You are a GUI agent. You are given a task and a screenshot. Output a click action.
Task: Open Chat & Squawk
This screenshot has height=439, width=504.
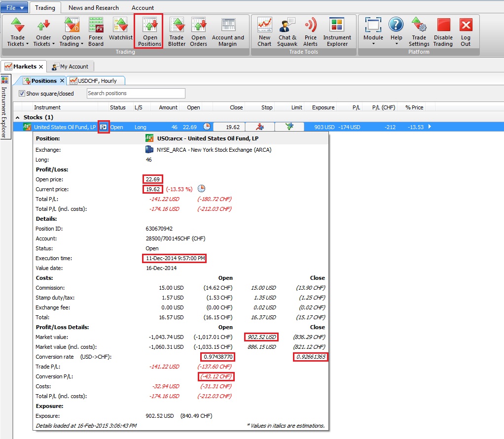[288, 32]
